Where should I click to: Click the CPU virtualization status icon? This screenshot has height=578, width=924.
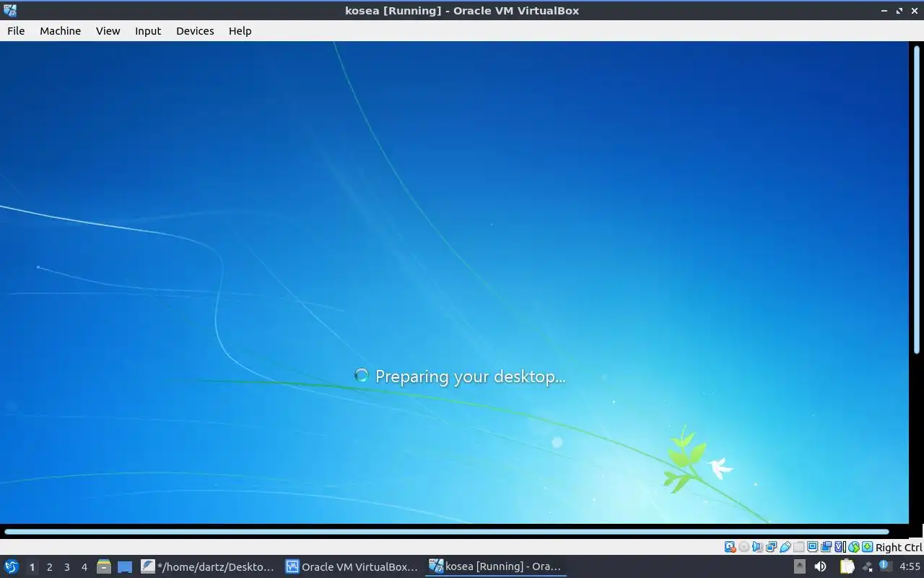pyautogui.click(x=841, y=548)
